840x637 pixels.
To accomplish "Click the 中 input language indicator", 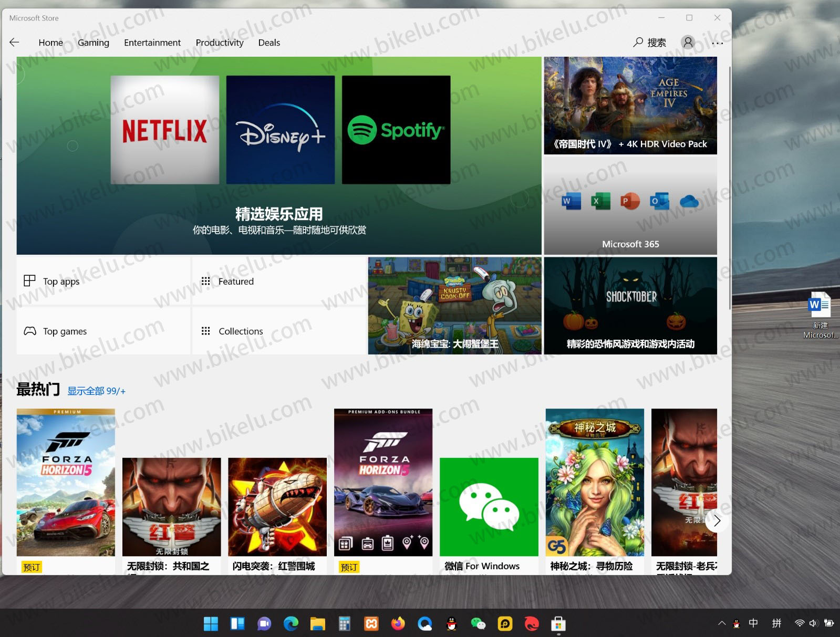I will tap(753, 623).
